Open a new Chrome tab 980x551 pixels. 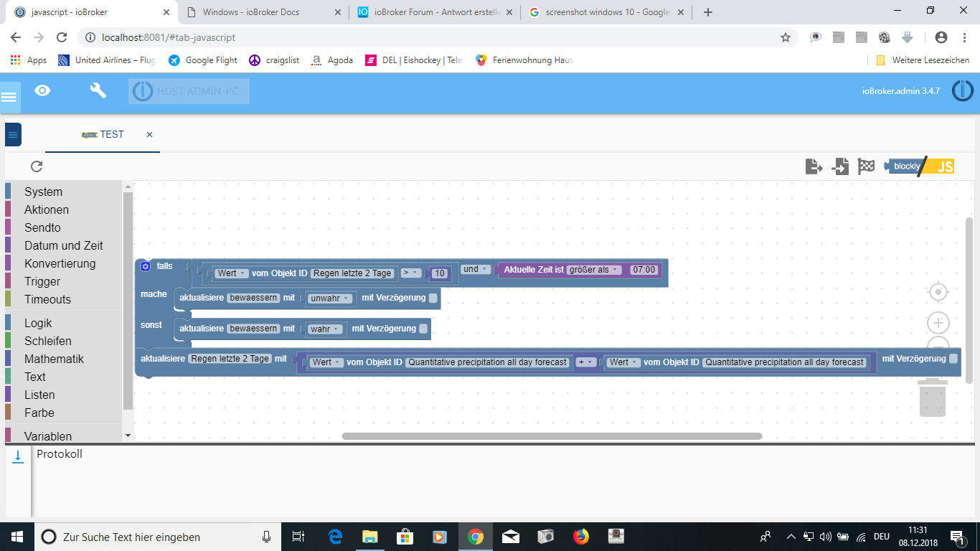tap(708, 12)
